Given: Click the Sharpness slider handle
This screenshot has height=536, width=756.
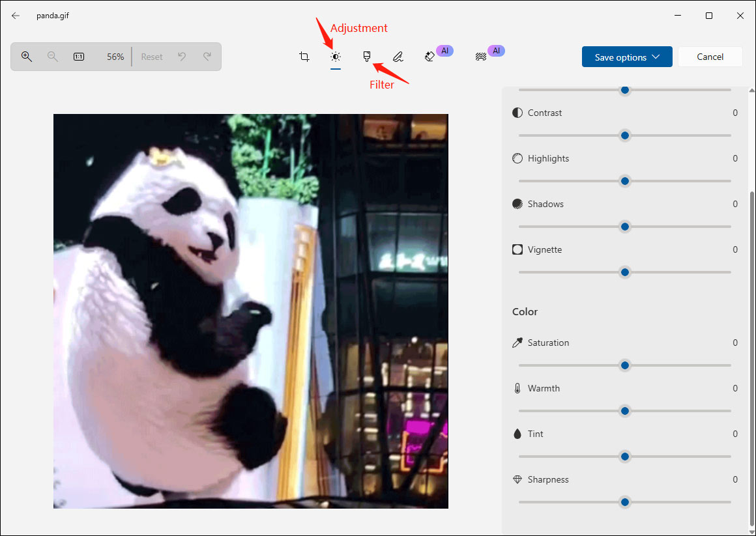Looking at the screenshot, I should coord(624,502).
